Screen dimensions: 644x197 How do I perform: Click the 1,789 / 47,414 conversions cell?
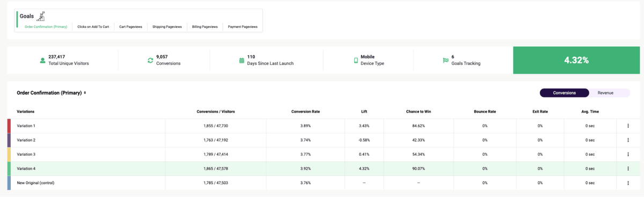point(216,154)
